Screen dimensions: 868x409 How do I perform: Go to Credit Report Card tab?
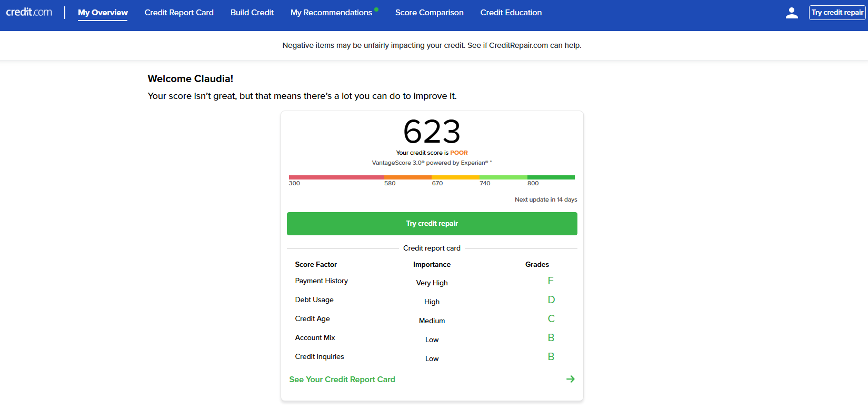(179, 13)
